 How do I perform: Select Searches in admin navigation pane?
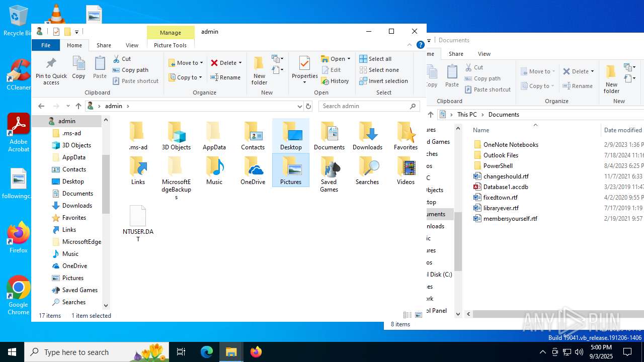pos(74,302)
